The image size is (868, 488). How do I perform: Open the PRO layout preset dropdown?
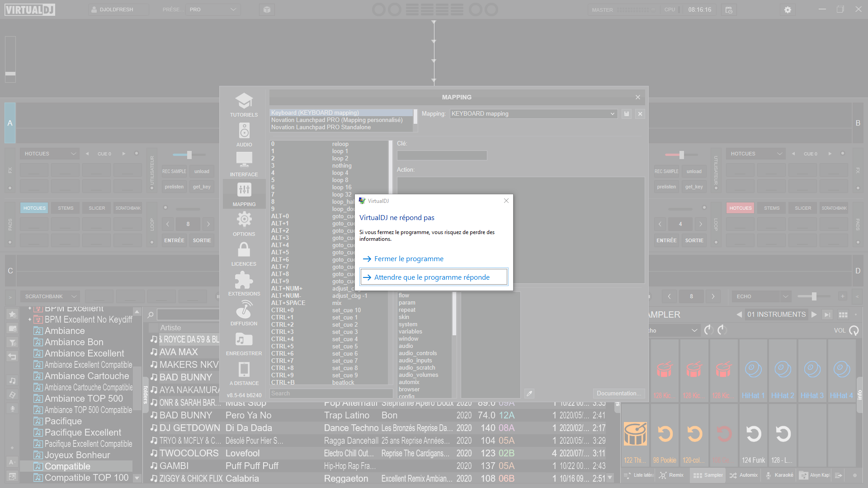coord(212,9)
